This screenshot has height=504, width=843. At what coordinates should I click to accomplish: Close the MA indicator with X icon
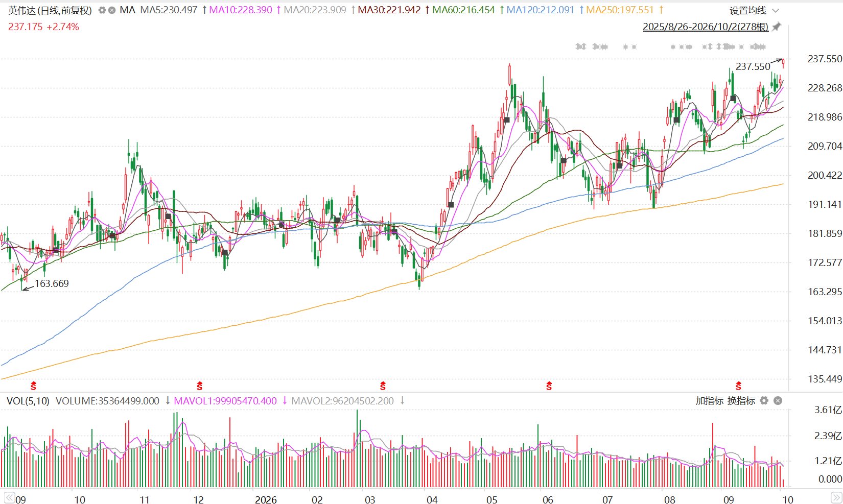click(x=112, y=10)
